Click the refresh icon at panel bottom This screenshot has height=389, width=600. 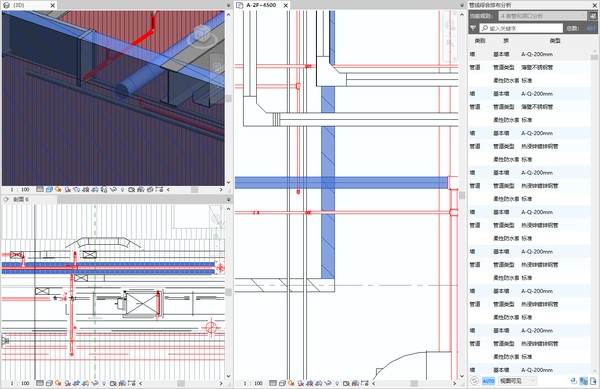pos(474,381)
